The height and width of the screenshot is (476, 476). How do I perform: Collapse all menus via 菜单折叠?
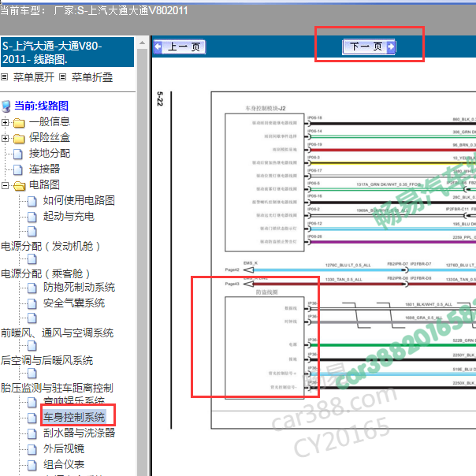(92, 77)
